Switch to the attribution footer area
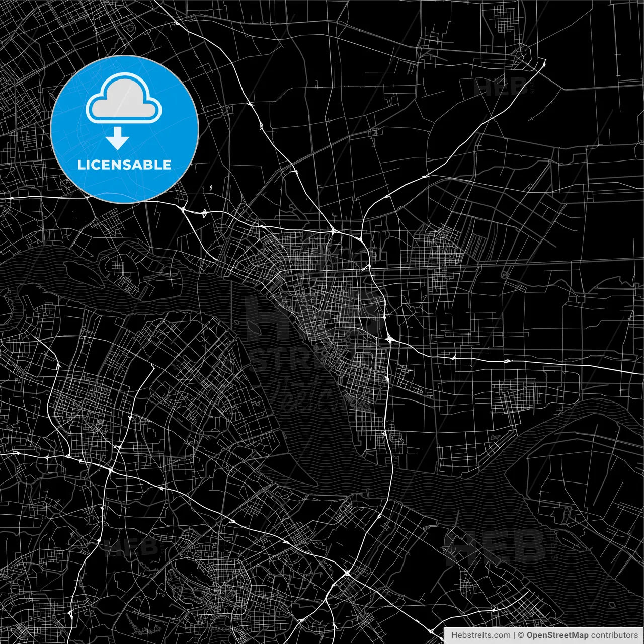This screenshot has width=644, height=644. pos(543,636)
